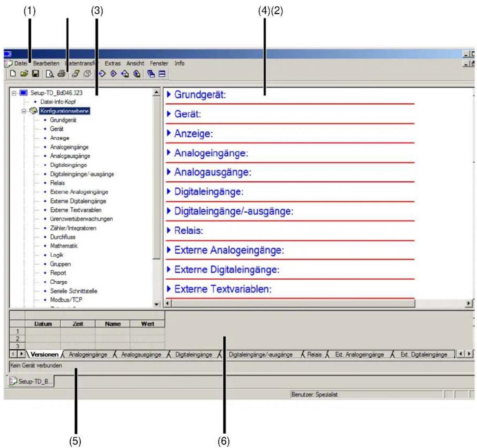
Task: Open the Digitaleingänge: heading link in right pane
Action: [209, 192]
